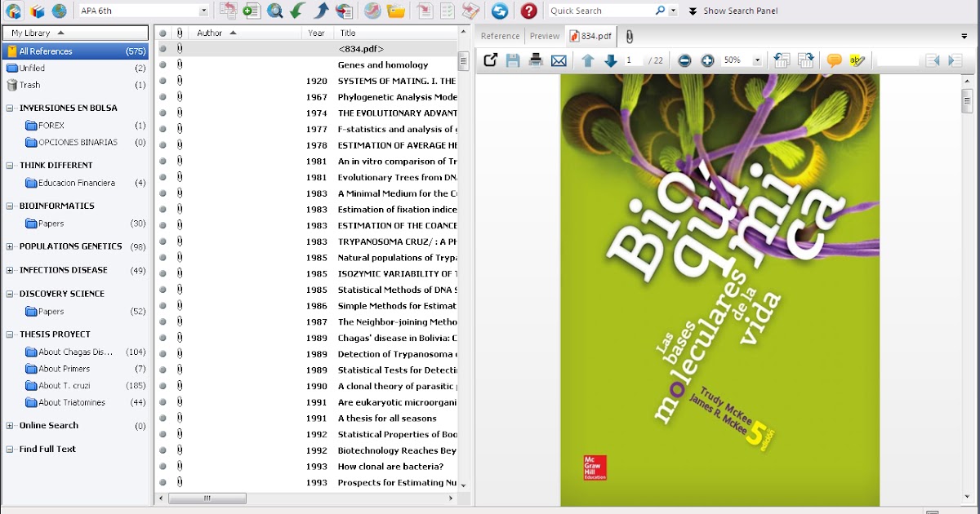Screen dimensions: 980x514
Task: Switch to Online Search Mode icon
Action: (59, 11)
